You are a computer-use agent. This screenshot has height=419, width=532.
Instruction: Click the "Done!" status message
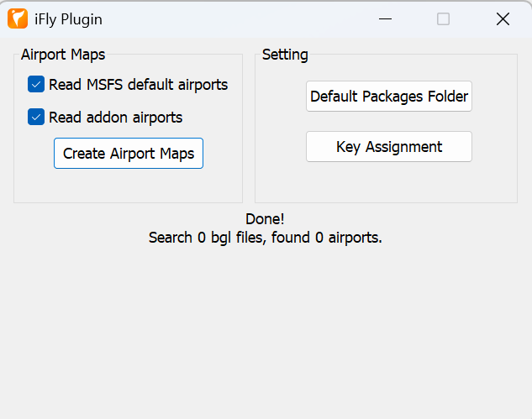pyautogui.click(x=265, y=219)
